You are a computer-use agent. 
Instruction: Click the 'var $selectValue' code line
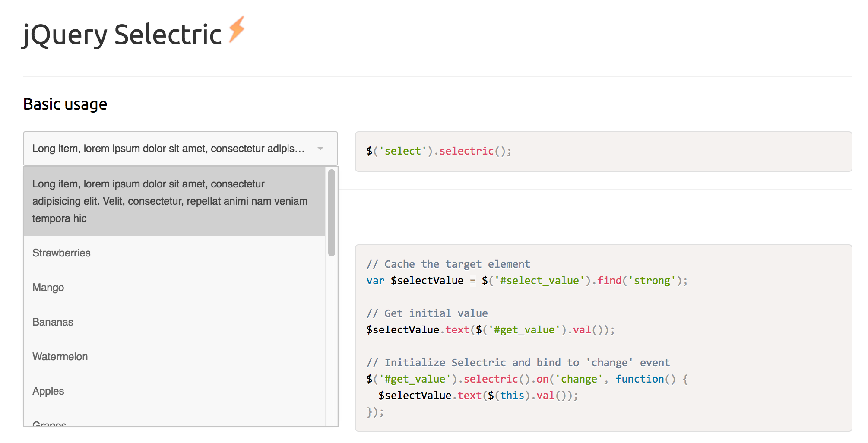tap(527, 281)
